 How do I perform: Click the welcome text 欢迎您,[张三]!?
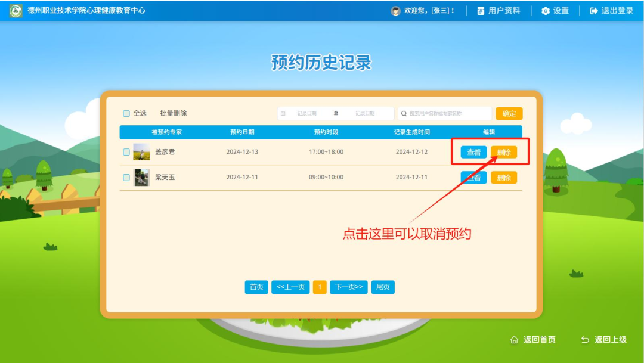click(x=429, y=11)
